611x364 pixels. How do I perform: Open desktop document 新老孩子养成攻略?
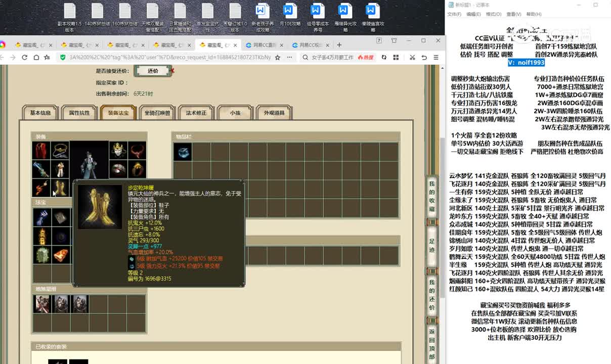[x=263, y=18]
